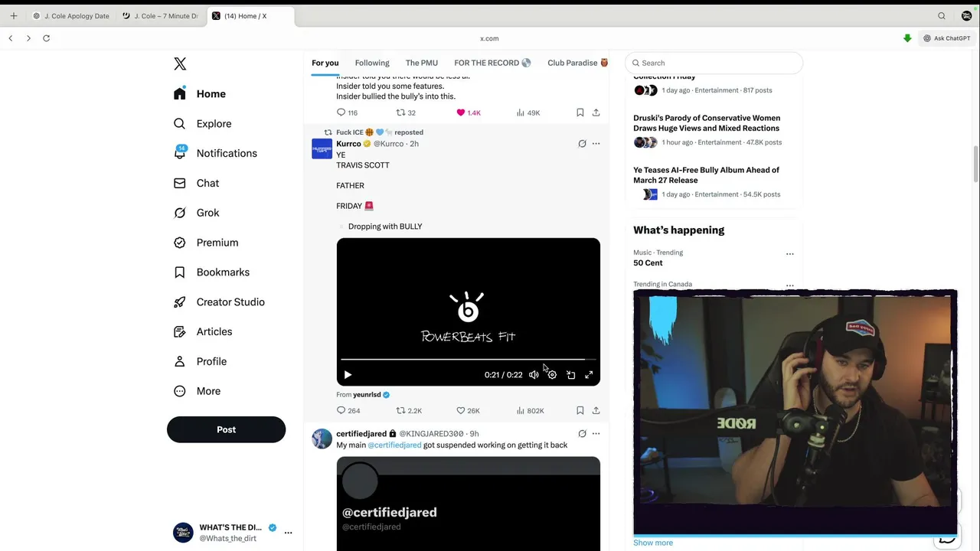This screenshot has width=980, height=551.
Task: Open Profile in sidebar
Action: [200, 361]
